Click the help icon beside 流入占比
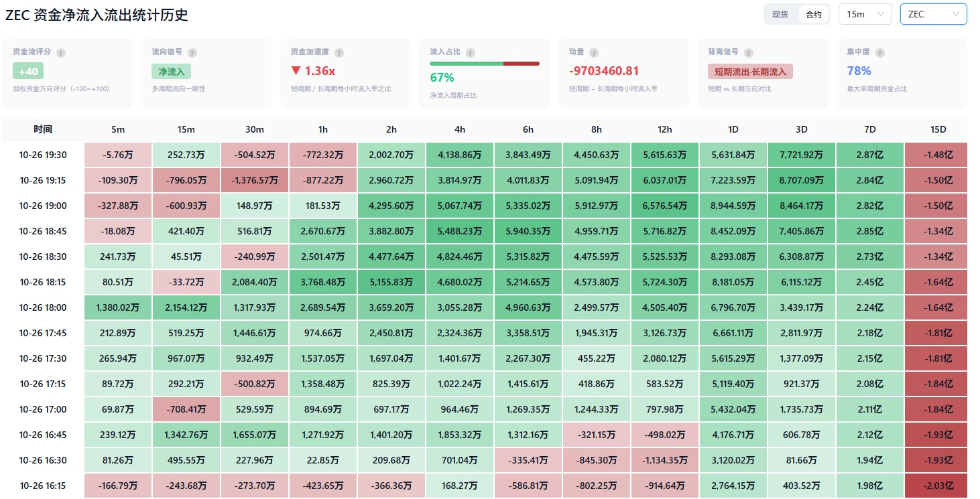This screenshot has width=980, height=499. (x=471, y=52)
